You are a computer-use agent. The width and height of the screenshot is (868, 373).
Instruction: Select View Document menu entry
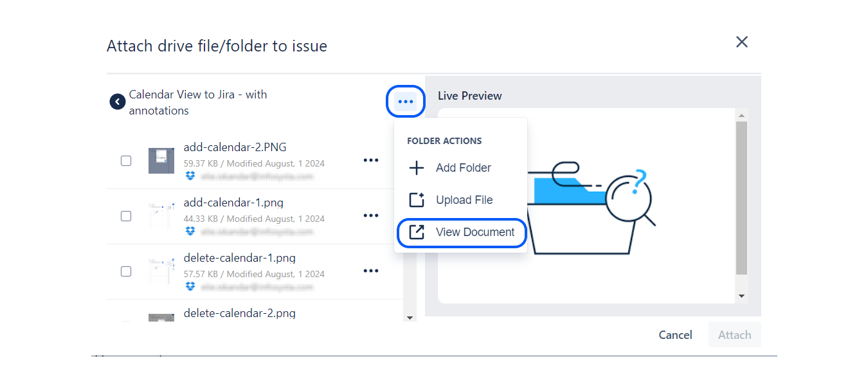click(475, 232)
